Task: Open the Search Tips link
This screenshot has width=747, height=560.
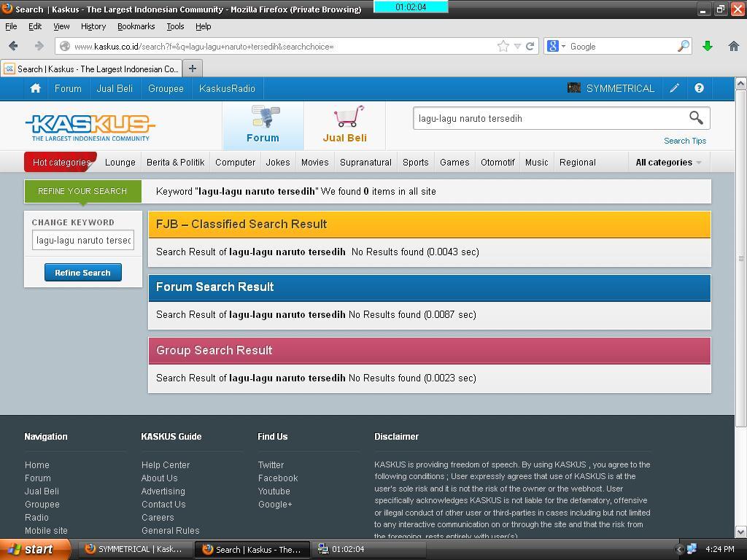Action: click(685, 141)
